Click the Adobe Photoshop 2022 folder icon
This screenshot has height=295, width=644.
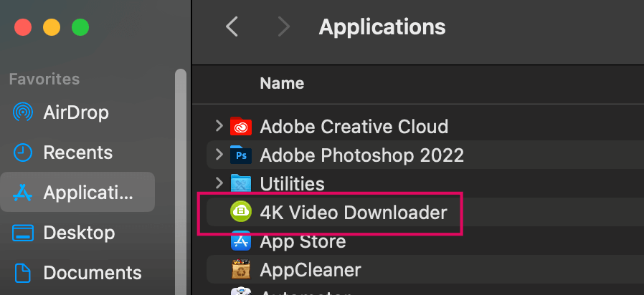tap(241, 155)
